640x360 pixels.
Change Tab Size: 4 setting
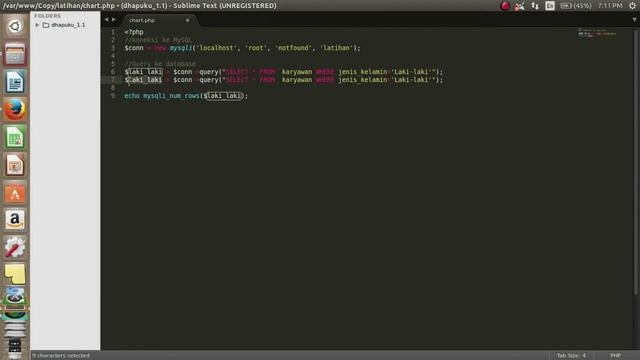pyautogui.click(x=571, y=356)
